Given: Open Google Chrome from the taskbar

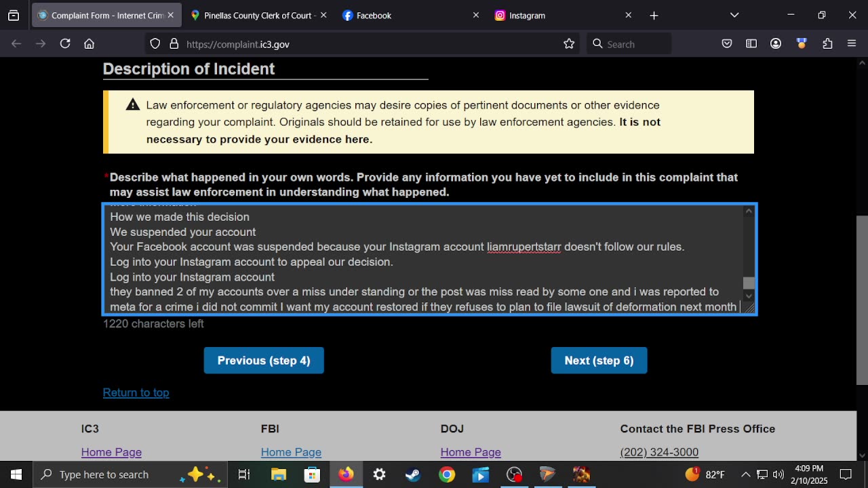Looking at the screenshot, I should click(446, 474).
